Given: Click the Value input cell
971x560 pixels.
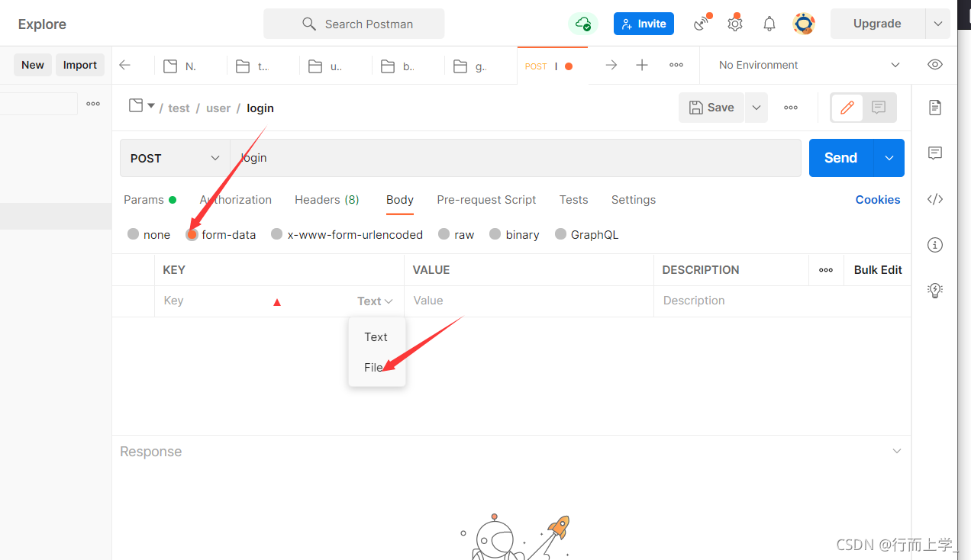Looking at the screenshot, I should [529, 301].
